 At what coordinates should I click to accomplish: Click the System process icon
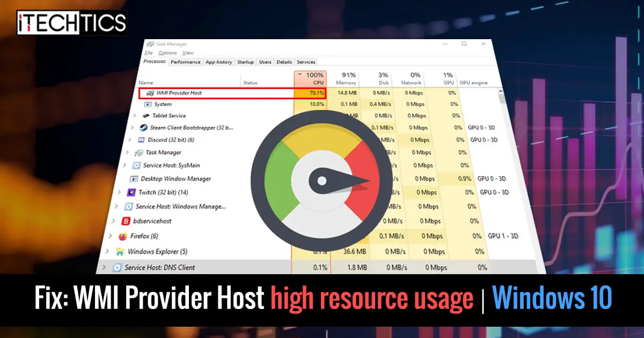pyautogui.click(x=148, y=104)
